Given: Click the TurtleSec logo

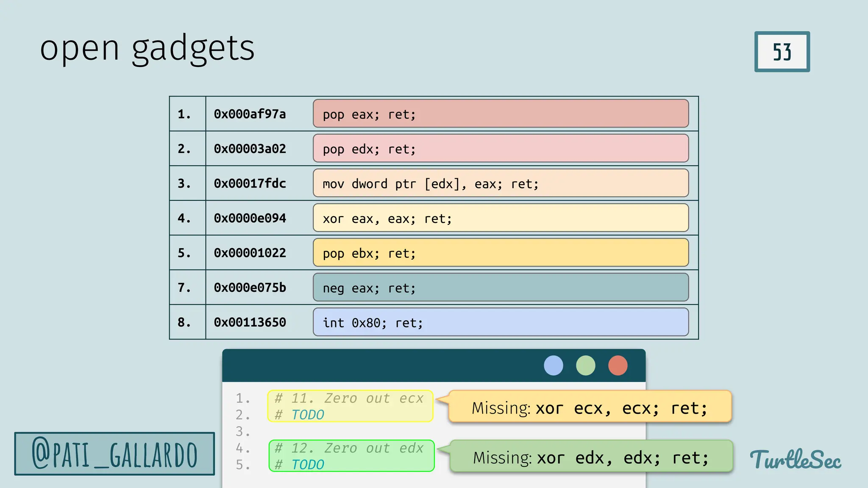Looking at the screenshot, I should click(x=796, y=459).
